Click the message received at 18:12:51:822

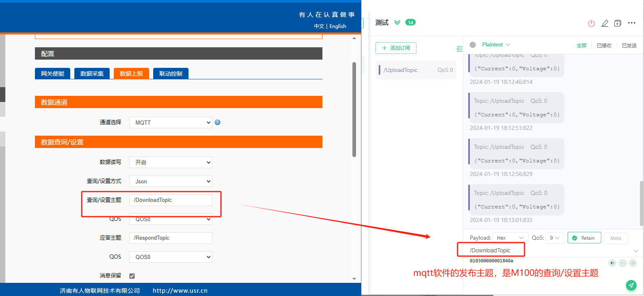click(516, 108)
